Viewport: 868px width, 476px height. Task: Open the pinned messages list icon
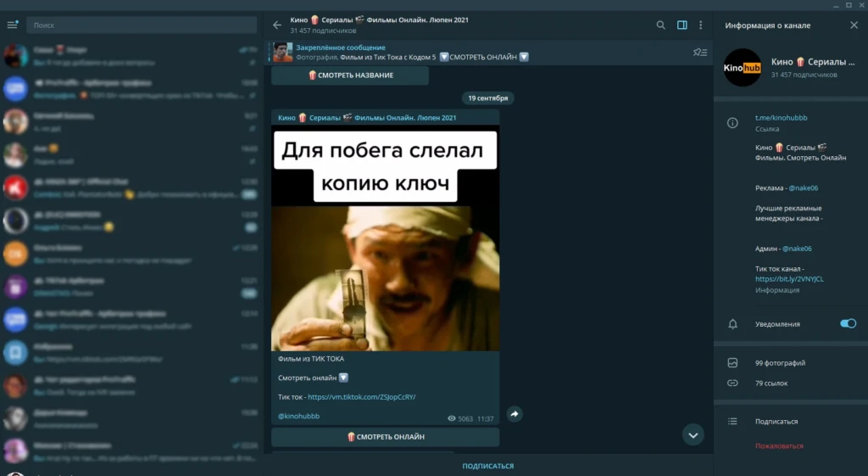(699, 52)
